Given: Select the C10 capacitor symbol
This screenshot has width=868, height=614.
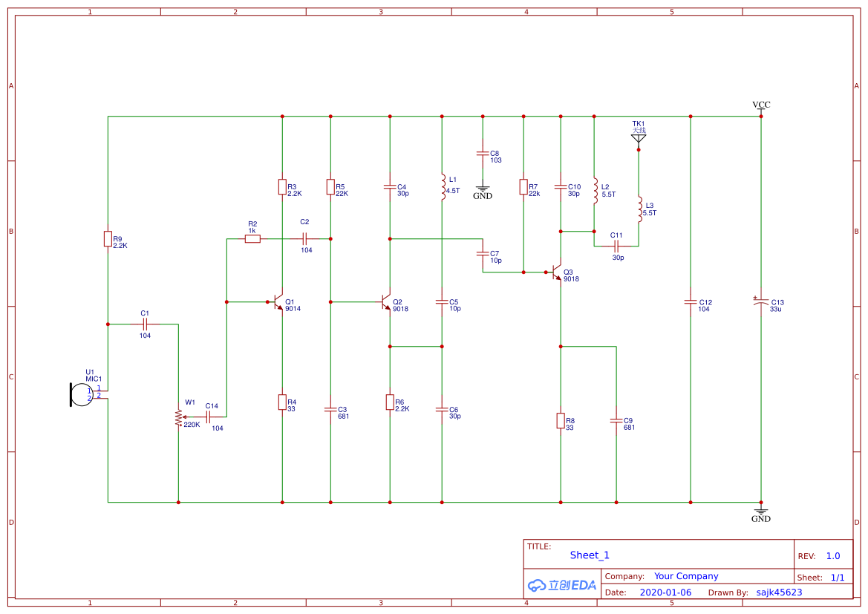Looking at the screenshot, I should tap(561, 187).
